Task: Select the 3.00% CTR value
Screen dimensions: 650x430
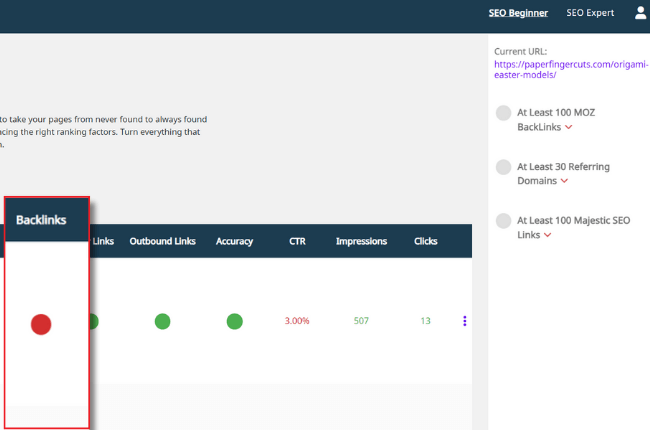Action: coord(297,321)
